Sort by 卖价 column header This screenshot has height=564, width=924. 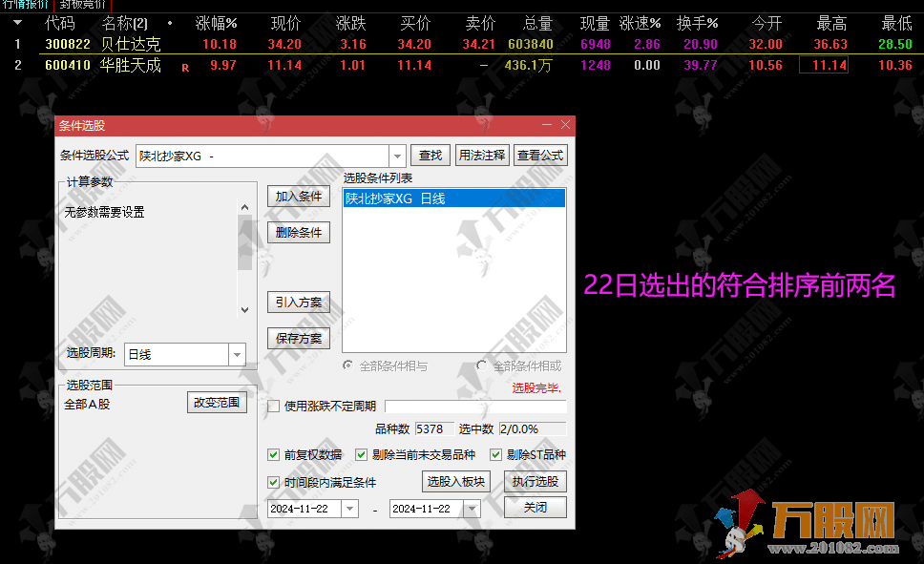pos(480,24)
